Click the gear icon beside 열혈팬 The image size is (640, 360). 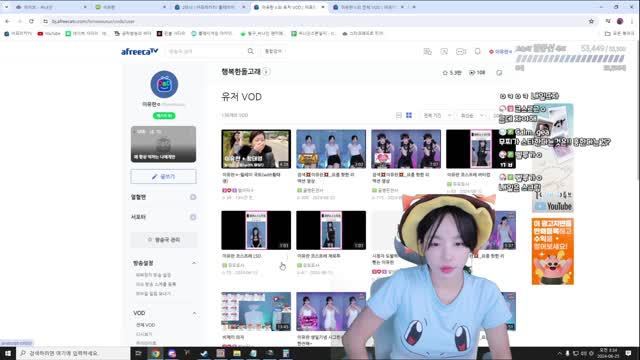(x=193, y=197)
